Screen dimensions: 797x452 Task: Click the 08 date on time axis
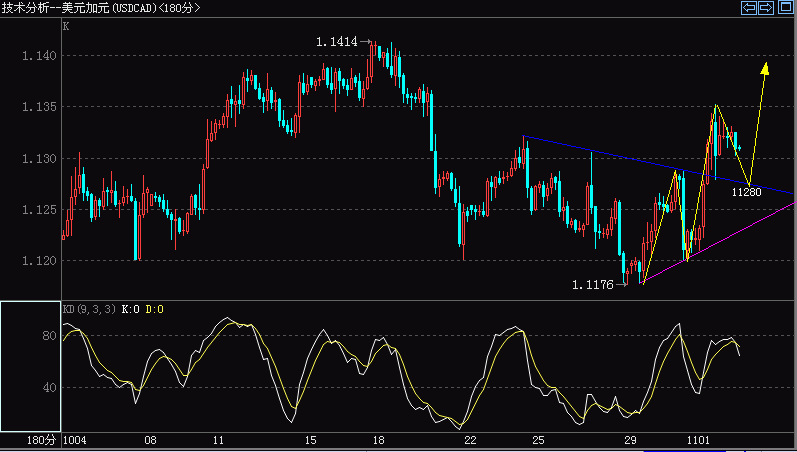(150, 440)
